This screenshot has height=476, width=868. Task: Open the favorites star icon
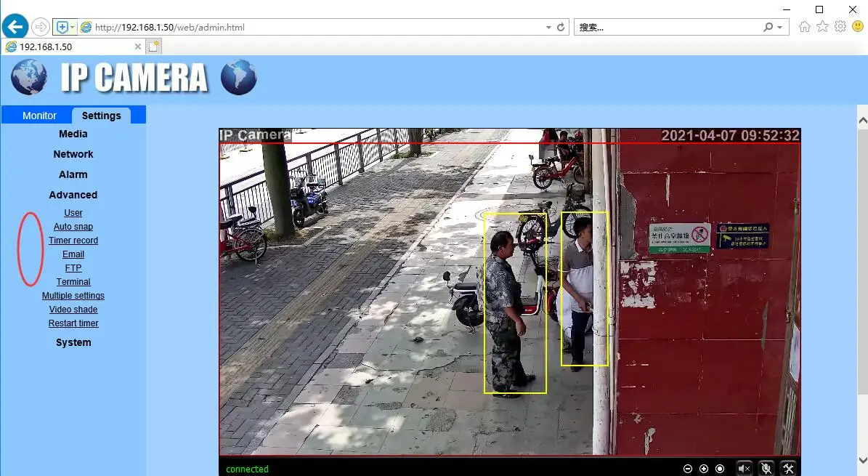click(x=823, y=26)
